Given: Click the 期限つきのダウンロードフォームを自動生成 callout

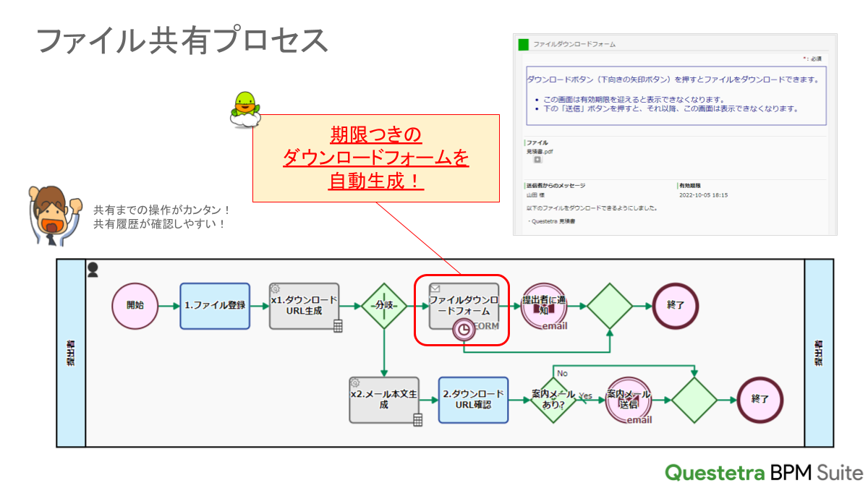Looking at the screenshot, I should (375, 158).
